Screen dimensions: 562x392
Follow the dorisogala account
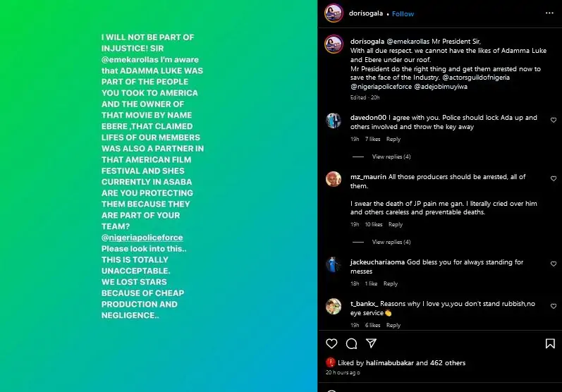pos(403,13)
